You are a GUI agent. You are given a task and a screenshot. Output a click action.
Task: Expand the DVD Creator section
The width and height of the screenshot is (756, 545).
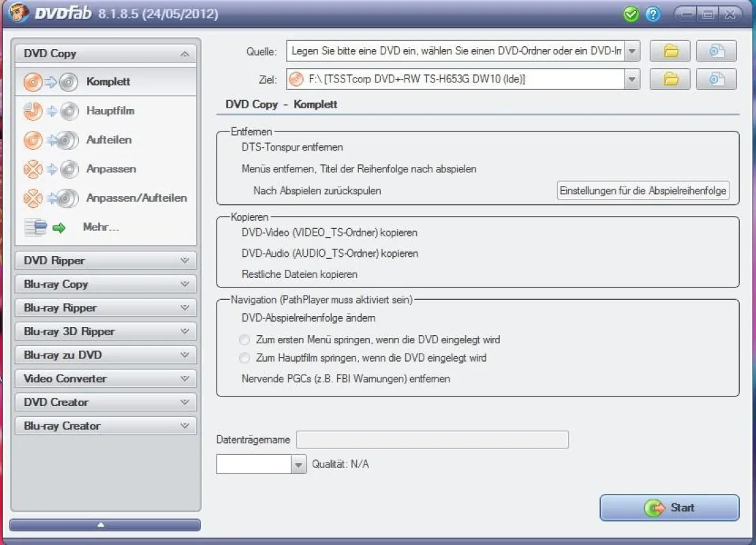tap(106, 402)
